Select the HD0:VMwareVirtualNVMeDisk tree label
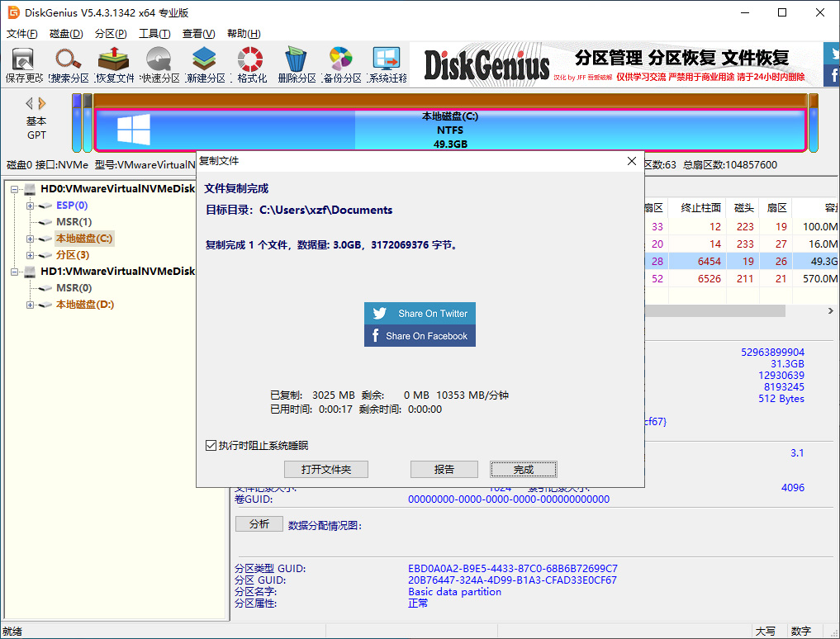Screen dimensions: 840x639 click(118, 188)
